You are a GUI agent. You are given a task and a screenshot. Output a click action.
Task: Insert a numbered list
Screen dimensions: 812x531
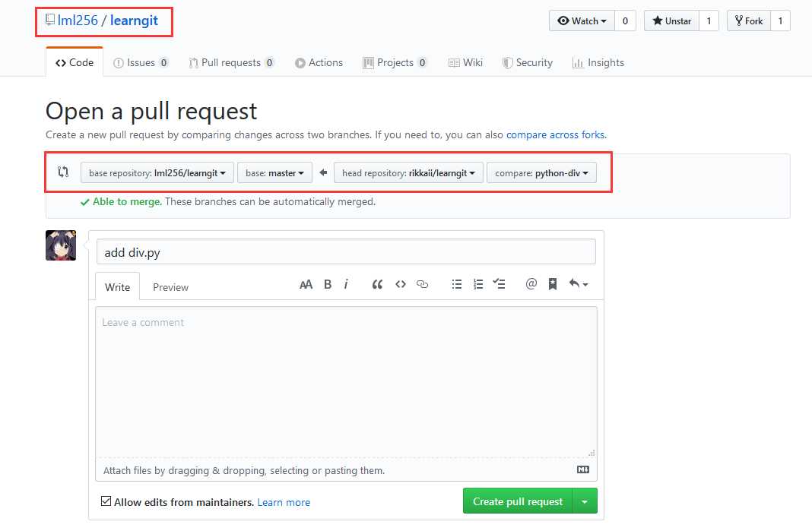[478, 284]
